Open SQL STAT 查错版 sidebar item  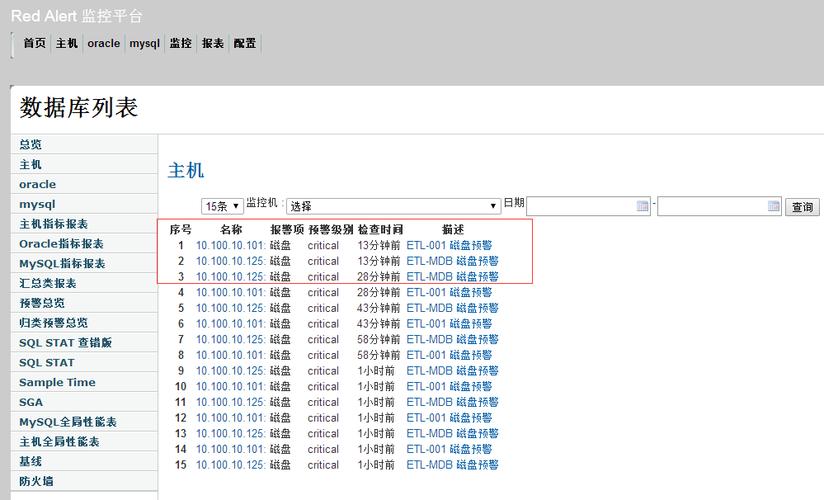tap(84, 343)
